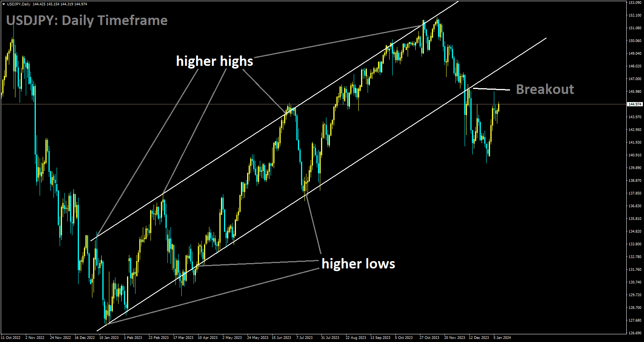This screenshot has height=342, width=644.
Task: Click the 27 Oct 2023 date label
Action: pyautogui.click(x=430, y=338)
